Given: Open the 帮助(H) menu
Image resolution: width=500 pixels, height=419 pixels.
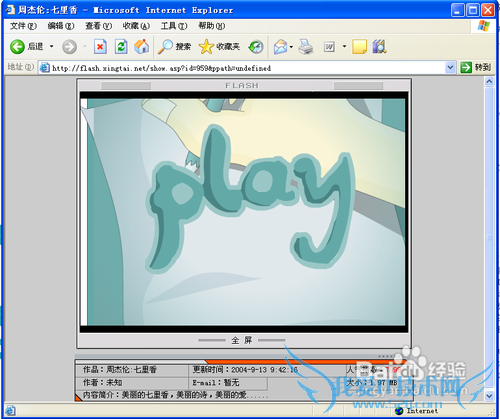Looking at the screenshot, I should (212, 26).
